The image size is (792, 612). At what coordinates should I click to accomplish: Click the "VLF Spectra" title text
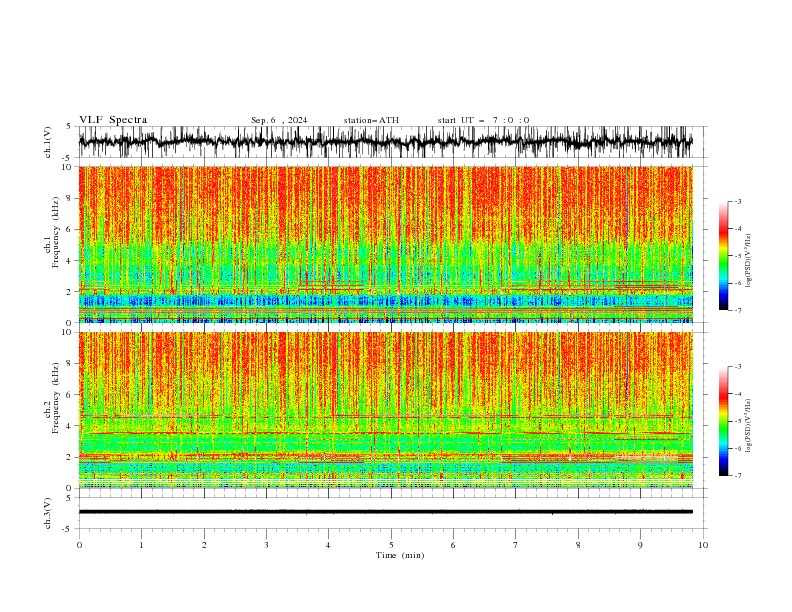pyautogui.click(x=113, y=120)
